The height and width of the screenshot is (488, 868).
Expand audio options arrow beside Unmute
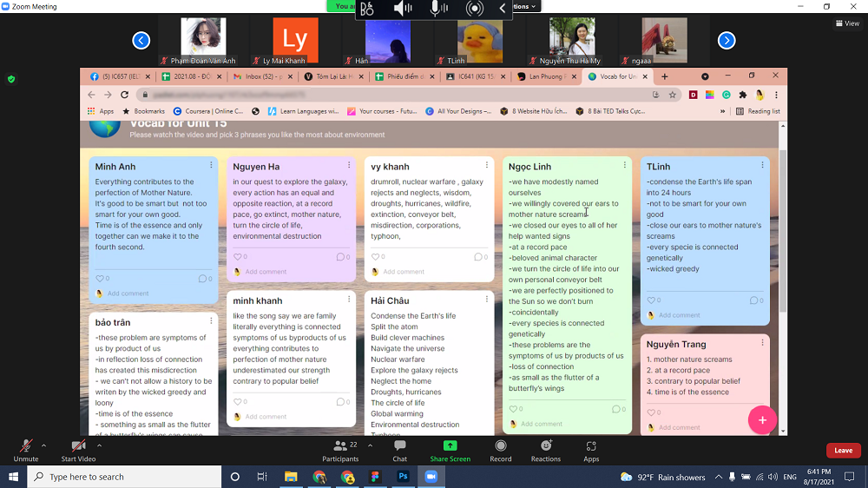[x=43, y=445]
